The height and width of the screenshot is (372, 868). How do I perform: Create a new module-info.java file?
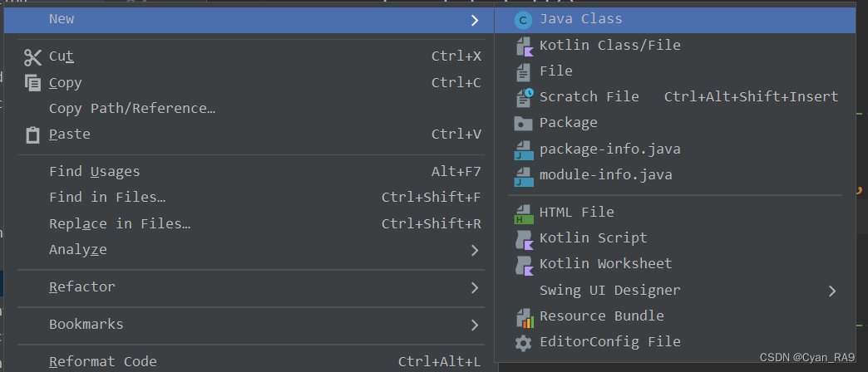[x=605, y=175]
